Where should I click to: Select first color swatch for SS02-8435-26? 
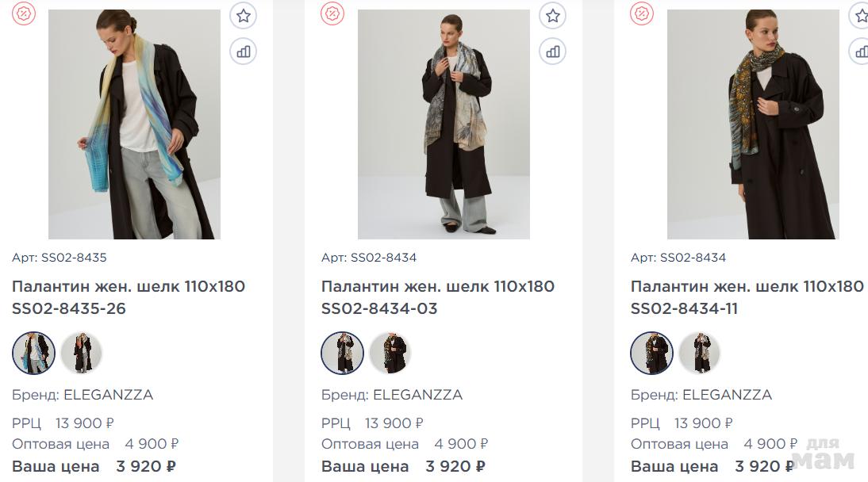click(33, 353)
